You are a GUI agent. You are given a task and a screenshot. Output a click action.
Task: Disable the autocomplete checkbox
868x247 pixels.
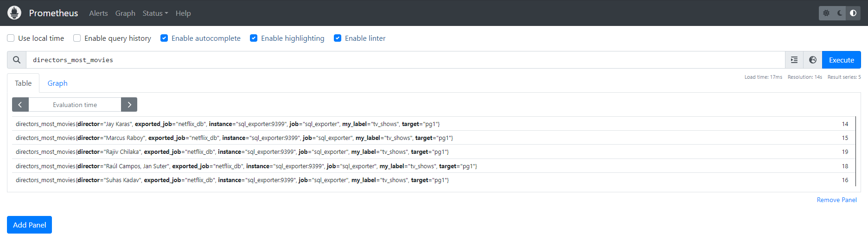[164, 38]
